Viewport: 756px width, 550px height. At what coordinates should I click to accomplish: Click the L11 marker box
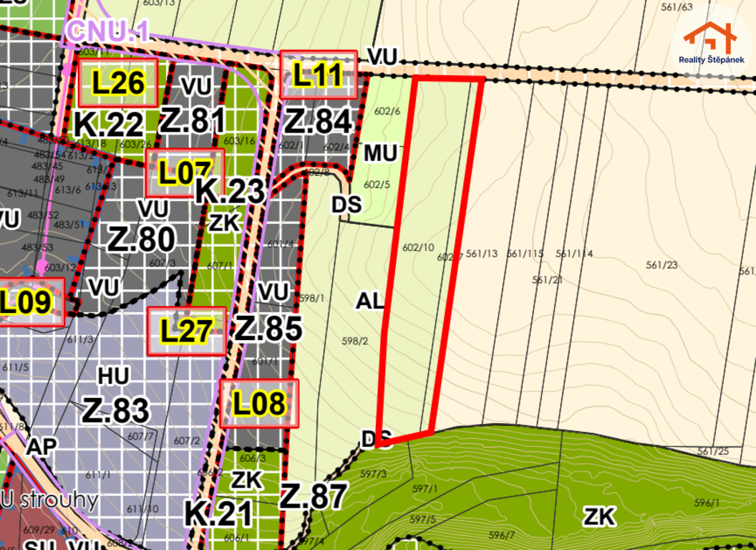pyautogui.click(x=319, y=74)
